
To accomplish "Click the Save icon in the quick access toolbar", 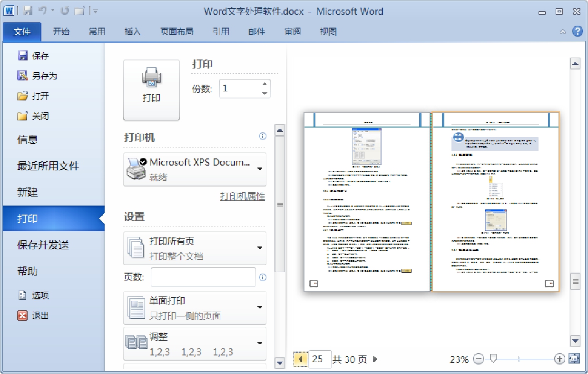I will 28,10.
